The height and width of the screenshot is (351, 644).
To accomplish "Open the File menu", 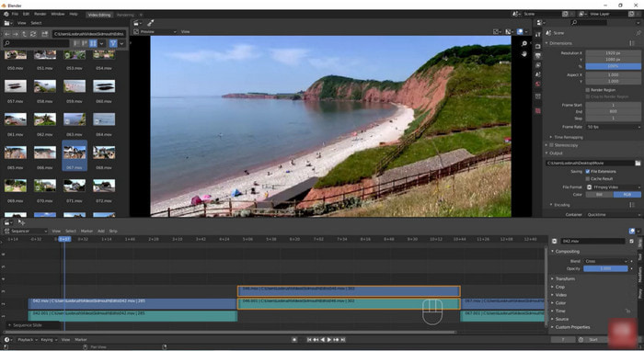I will pyautogui.click(x=15, y=14).
